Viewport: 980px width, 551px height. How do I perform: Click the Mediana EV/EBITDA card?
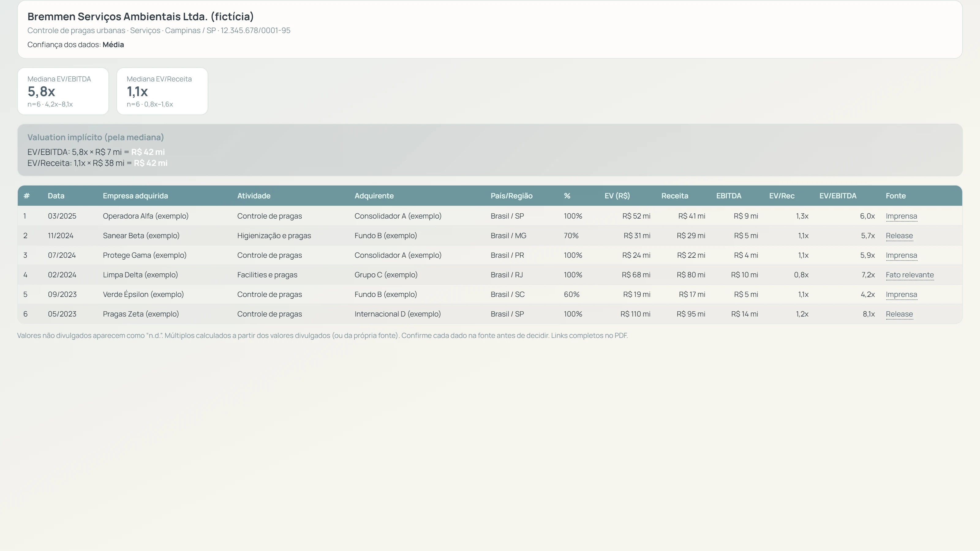tap(63, 91)
